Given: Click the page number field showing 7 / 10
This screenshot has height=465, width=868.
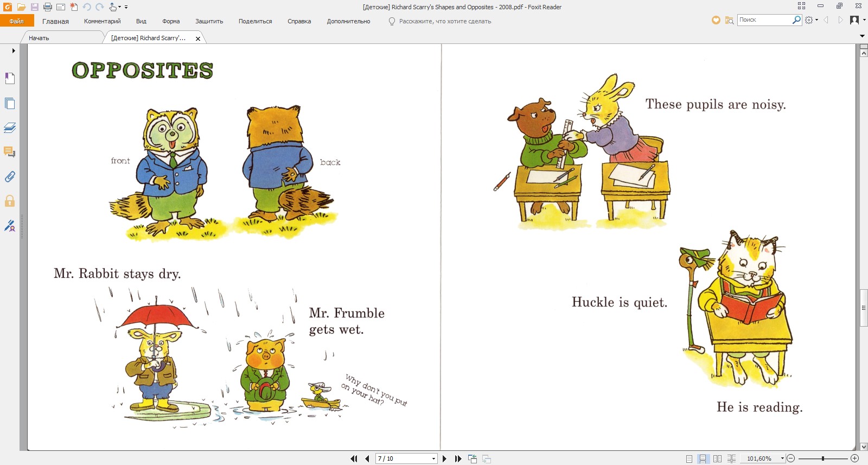Looking at the screenshot, I should 403,458.
